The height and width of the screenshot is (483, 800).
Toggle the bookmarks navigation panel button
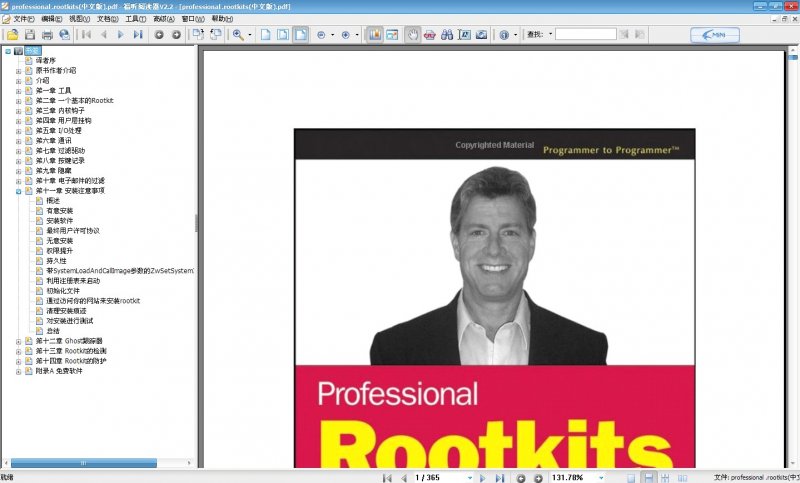click(375, 35)
